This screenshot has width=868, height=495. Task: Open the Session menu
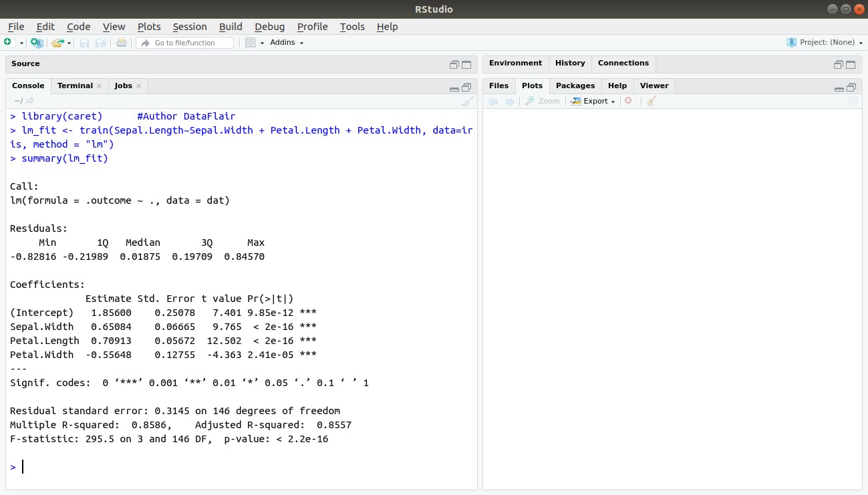point(190,27)
